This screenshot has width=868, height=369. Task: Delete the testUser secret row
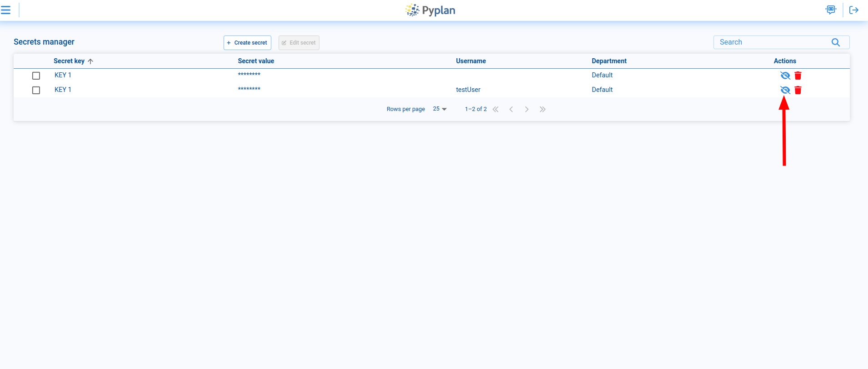pos(798,90)
